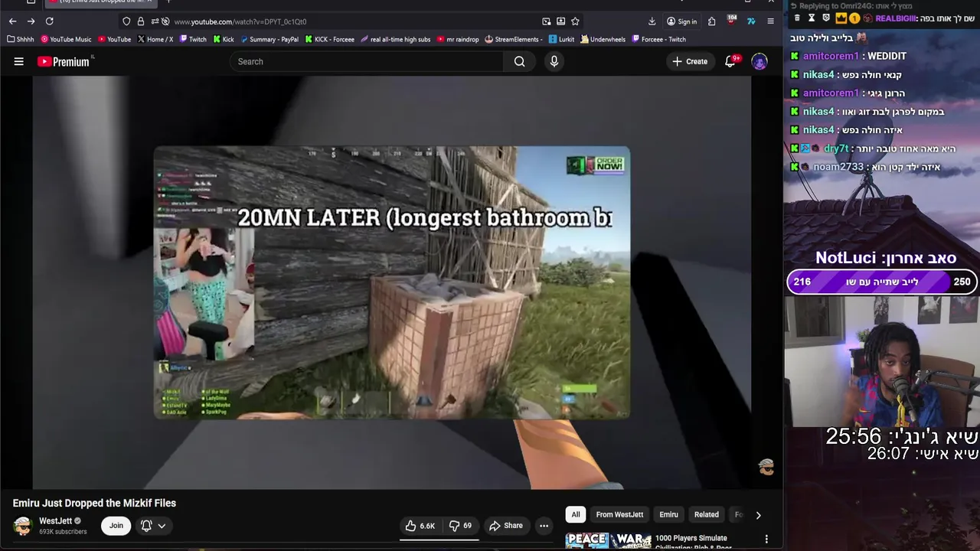Open the browser extensions puzzle icon
The image size is (980, 551).
711,21
